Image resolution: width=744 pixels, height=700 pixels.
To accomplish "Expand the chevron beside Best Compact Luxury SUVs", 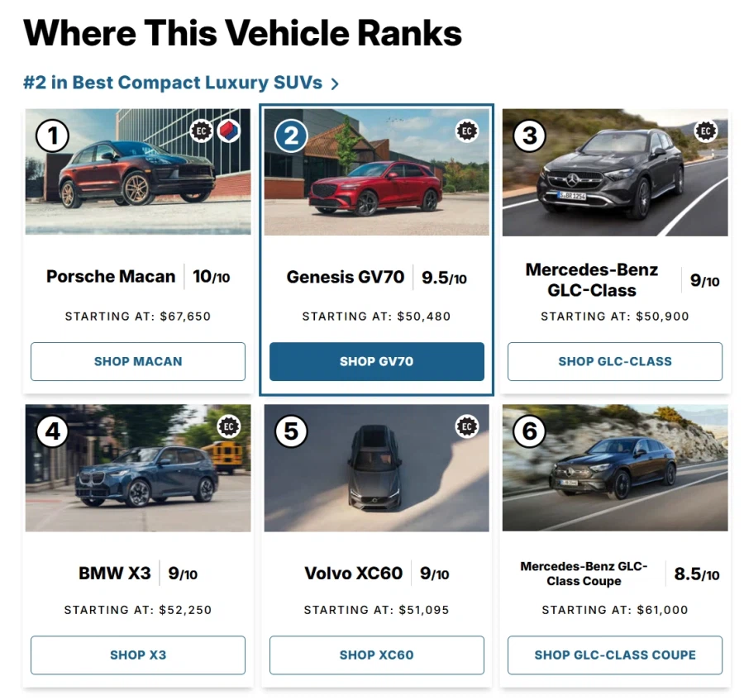I will pos(335,83).
